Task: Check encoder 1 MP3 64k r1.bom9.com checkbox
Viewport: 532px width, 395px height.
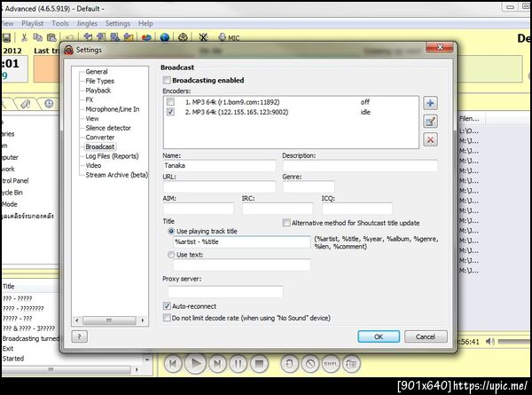Action: (170, 102)
